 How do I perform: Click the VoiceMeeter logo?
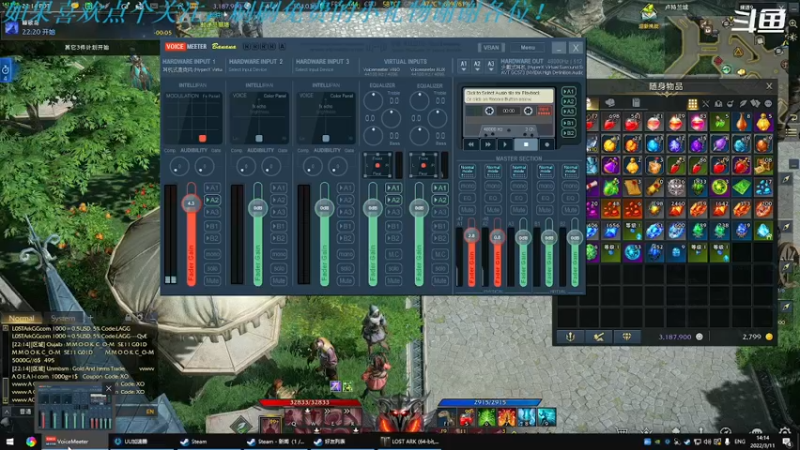[x=186, y=46]
